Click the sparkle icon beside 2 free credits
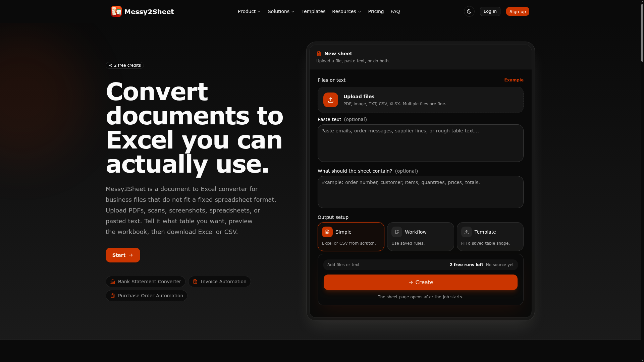 point(111,65)
